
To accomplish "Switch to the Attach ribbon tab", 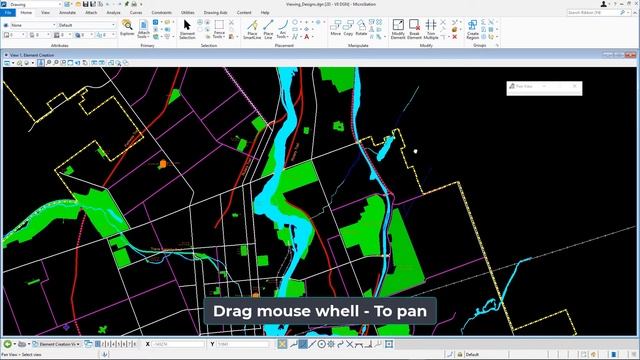I will [91, 13].
